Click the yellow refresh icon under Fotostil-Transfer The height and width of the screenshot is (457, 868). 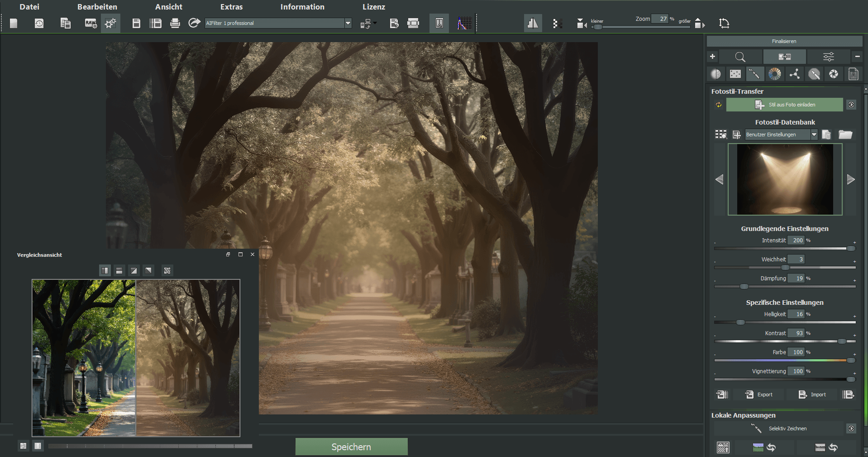pyautogui.click(x=719, y=105)
